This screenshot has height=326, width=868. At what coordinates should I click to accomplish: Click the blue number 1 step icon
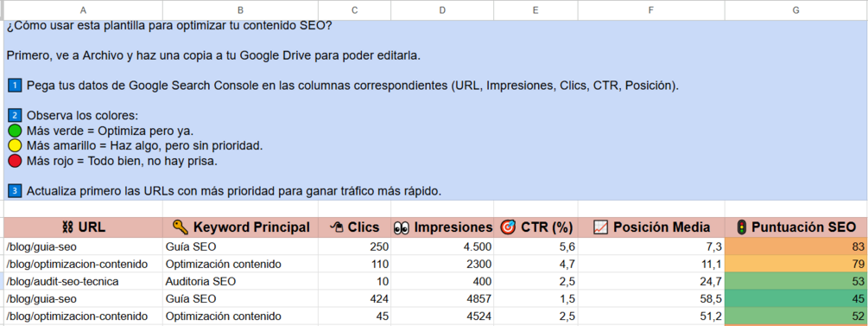pos(15,86)
